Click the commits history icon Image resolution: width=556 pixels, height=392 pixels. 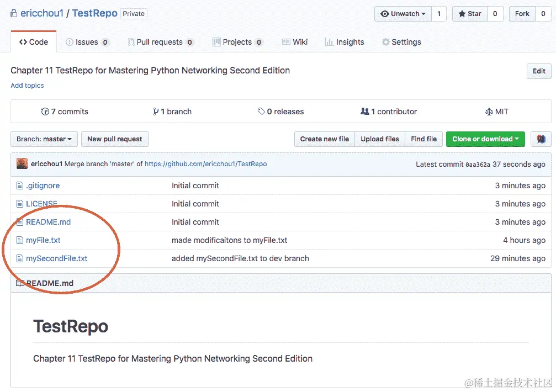[45, 112]
